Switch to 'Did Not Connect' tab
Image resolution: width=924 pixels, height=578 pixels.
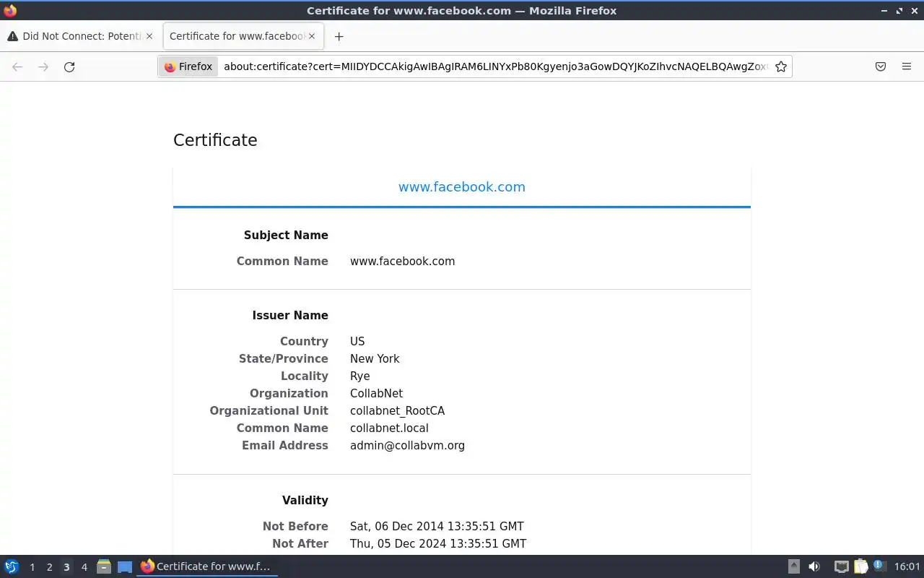[x=80, y=36]
